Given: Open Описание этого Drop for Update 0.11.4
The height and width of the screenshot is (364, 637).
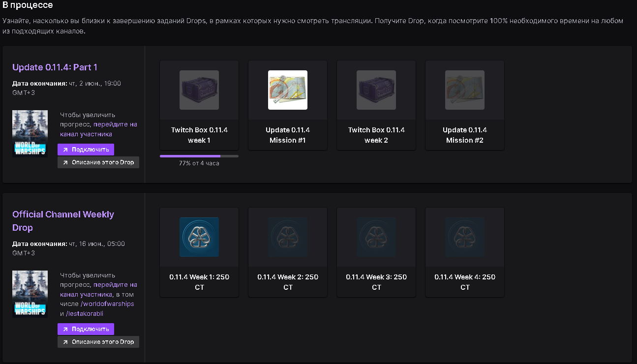Looking at the screenshot, I should (98, 162).
